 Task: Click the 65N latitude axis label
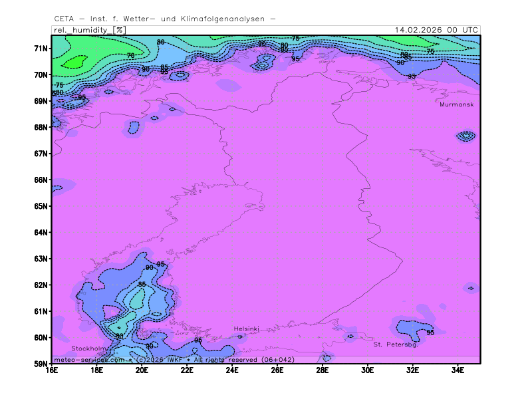pyautogui.click(x=41, y=206)
